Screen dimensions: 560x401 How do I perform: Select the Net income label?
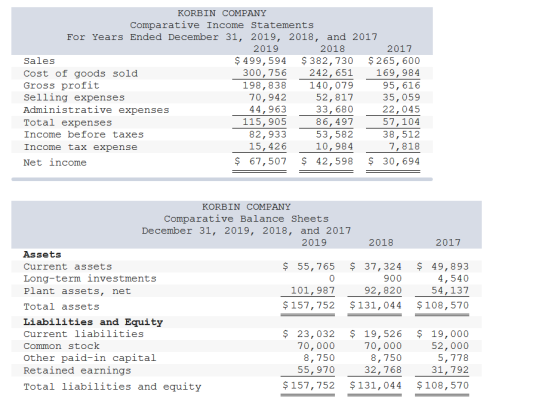tap(55, 163)
